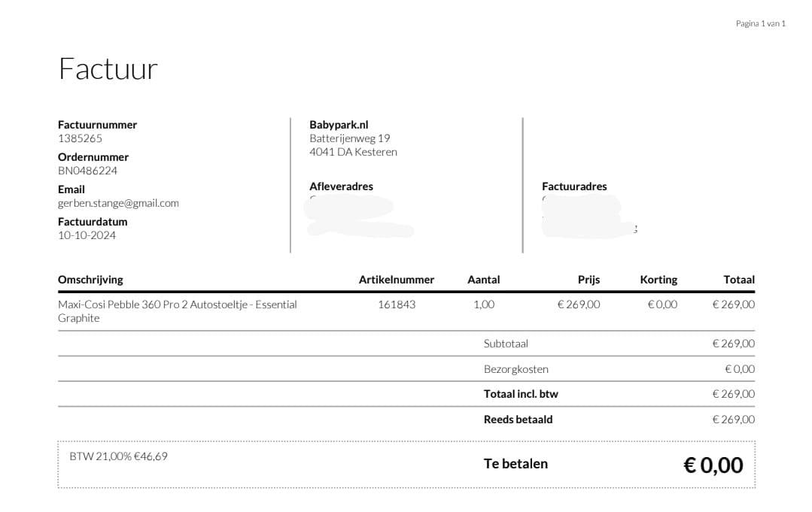Click the Batterijenweg 19 address line
Image resolution: width=812 pixels, height=512 pixels.
click(349, 138)
